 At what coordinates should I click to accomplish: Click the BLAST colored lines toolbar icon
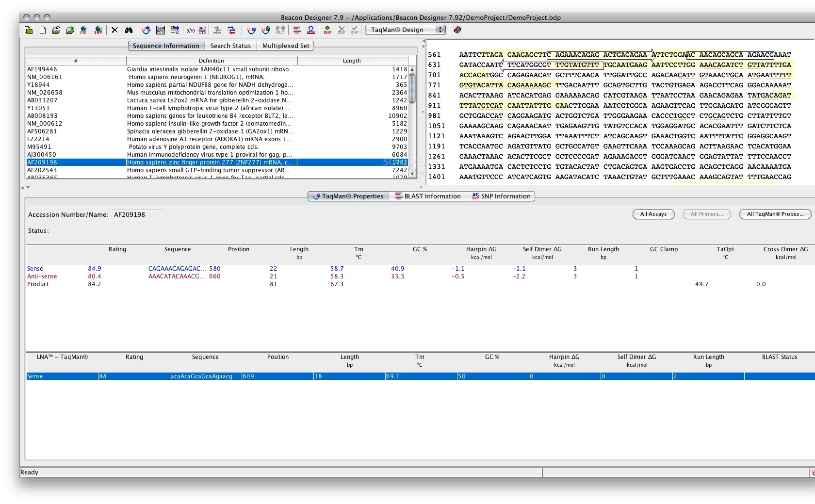pos(297,30)
